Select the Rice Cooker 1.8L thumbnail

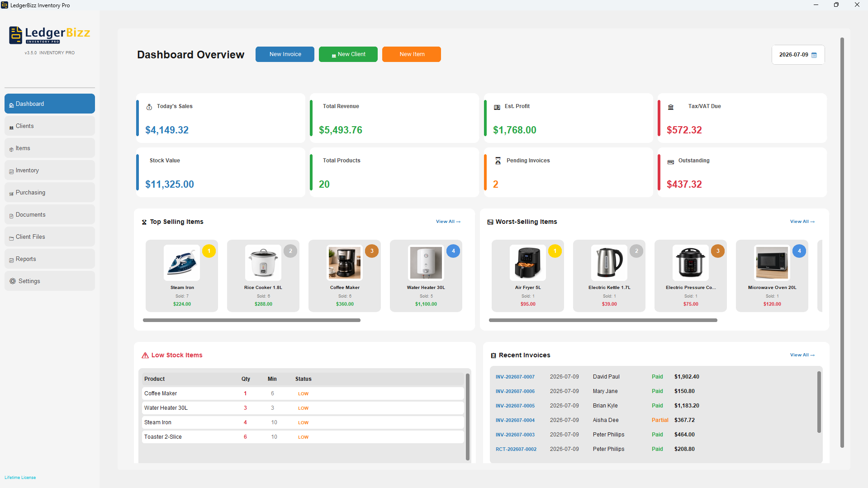point(263,263)
